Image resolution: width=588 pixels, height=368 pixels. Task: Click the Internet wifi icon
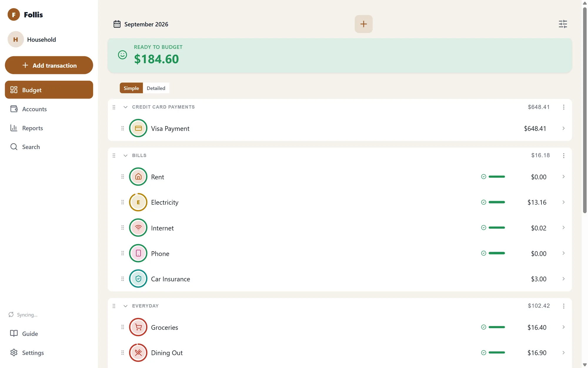pyautogui.click(x=138, y=228)
